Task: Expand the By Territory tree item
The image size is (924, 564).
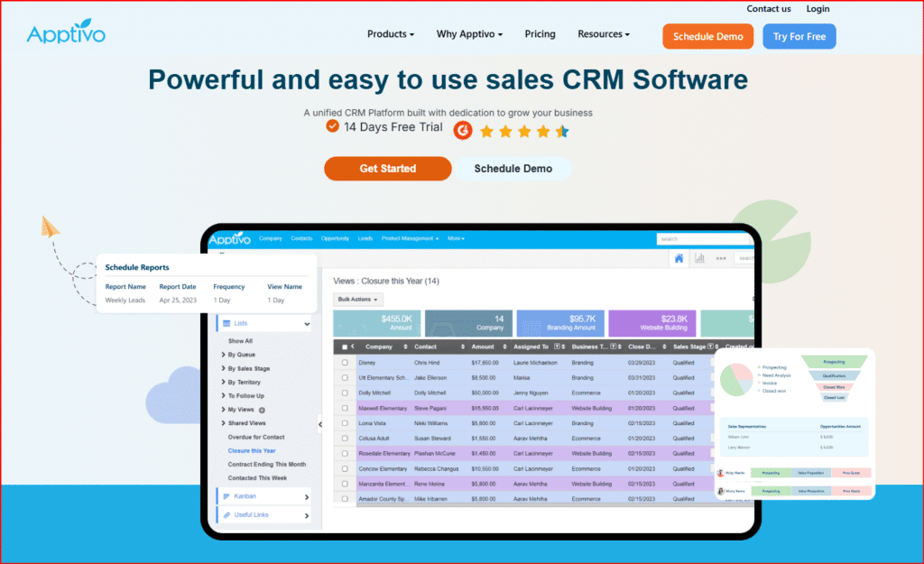Action: (224, 382)
